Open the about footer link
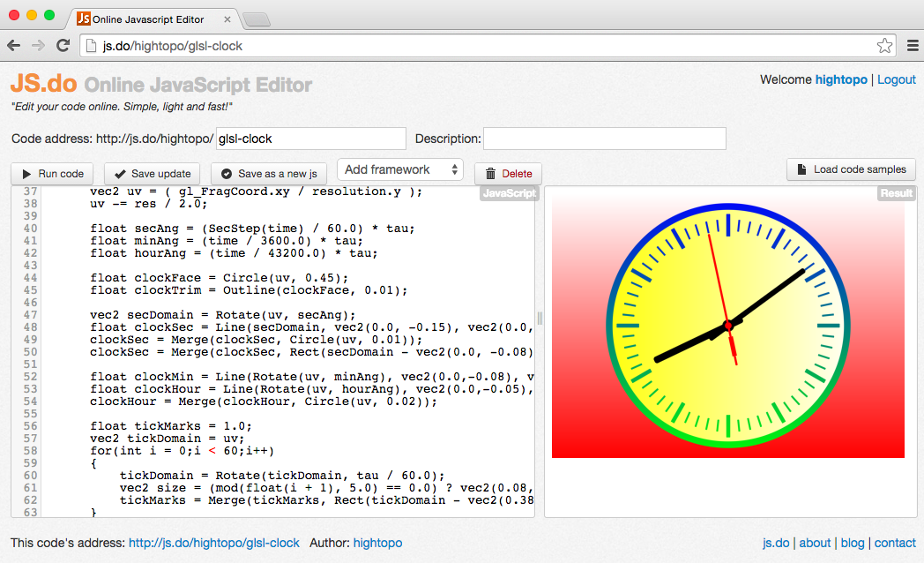The width and height of the screenshot is (924, 563). tap(815, 543)
